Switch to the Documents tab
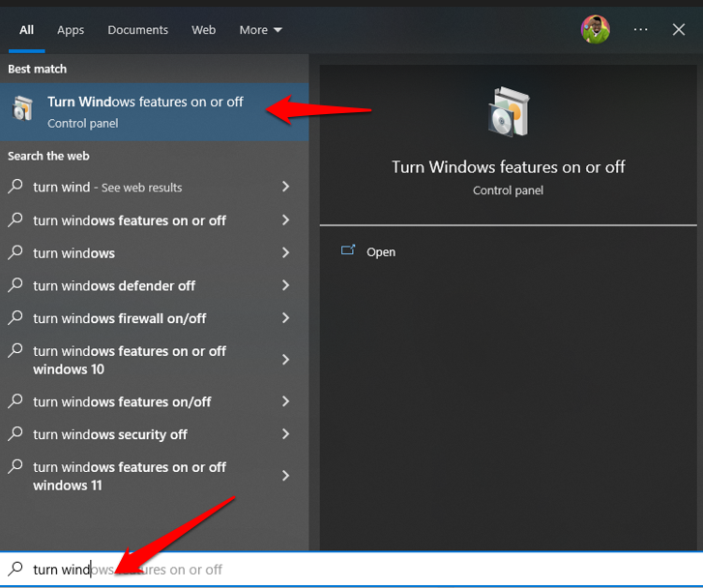 [x=137, y=30]
